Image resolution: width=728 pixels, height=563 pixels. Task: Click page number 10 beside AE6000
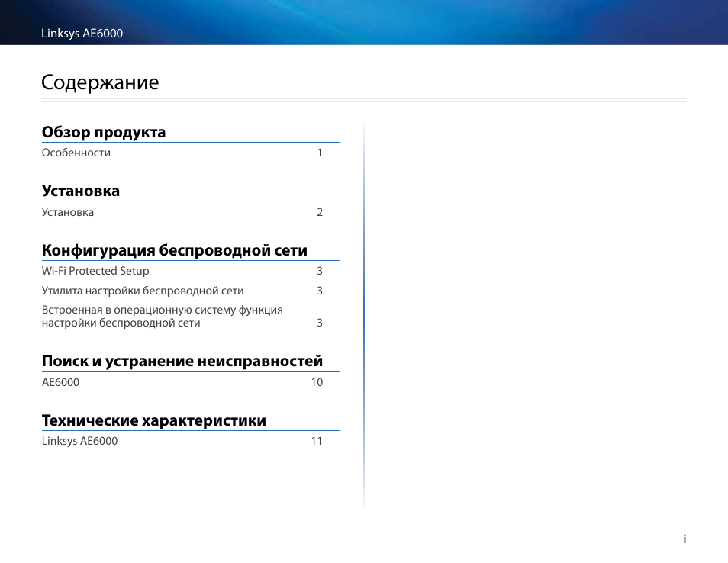pyautogui.click(x=317, y=382)
